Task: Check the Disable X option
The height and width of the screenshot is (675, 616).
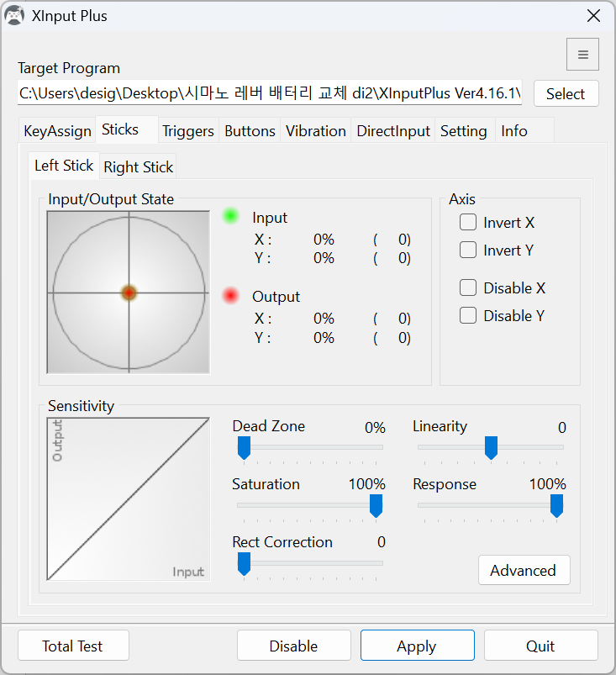Action: coord(468,288)
